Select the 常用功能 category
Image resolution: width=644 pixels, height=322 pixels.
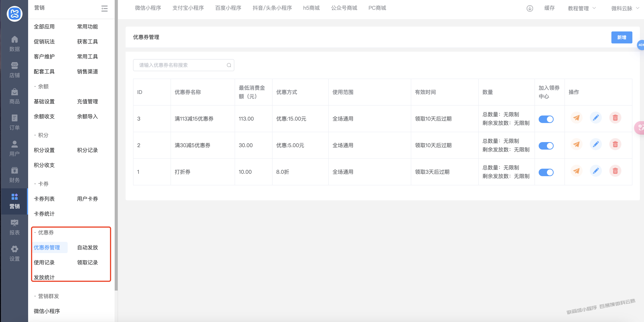click(87, 26)
